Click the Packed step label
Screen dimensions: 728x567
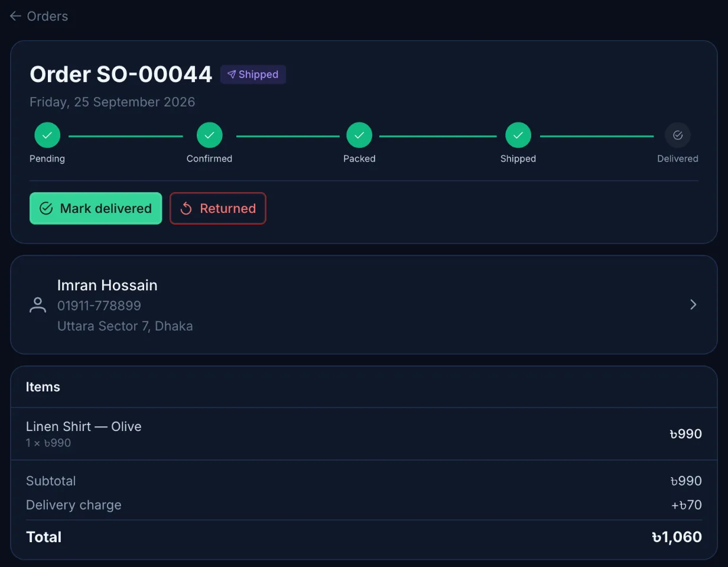point(359,158)
